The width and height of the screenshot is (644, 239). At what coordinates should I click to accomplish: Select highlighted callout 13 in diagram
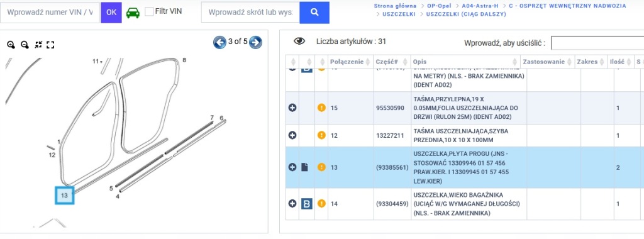(65, 196)
